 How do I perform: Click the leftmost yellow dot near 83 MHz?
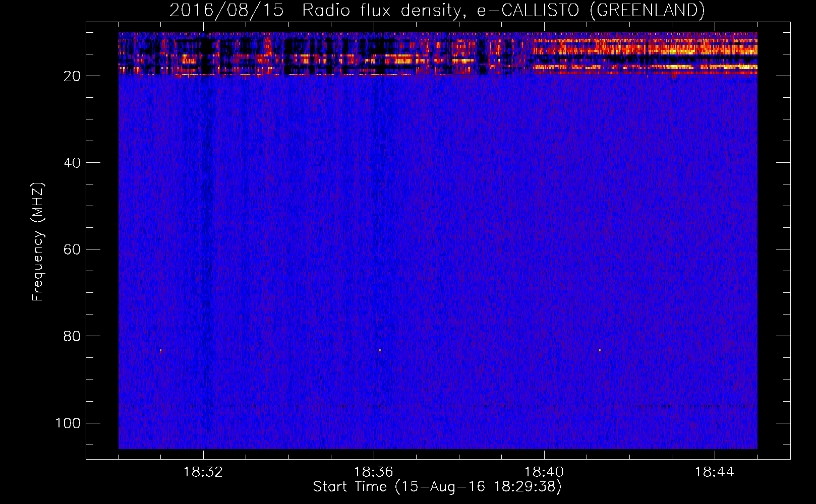click(x=160, y=350)
